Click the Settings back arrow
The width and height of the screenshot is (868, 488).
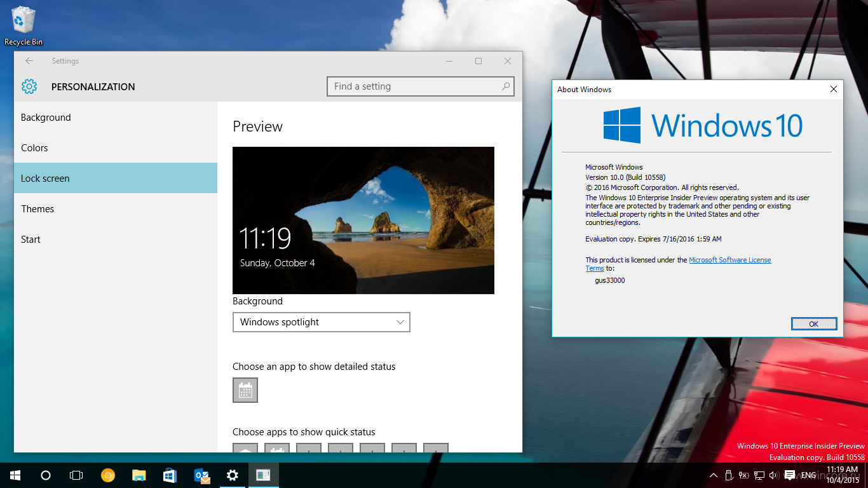coord(29,61)
